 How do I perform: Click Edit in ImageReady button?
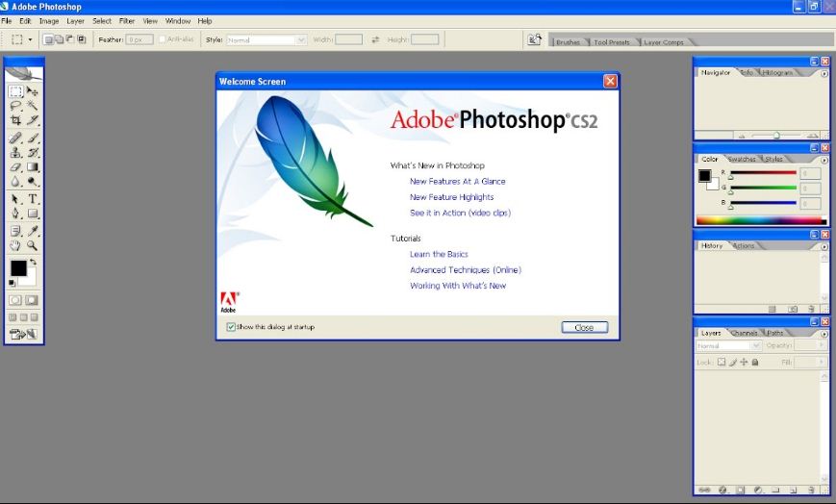(x=23, y=334)
